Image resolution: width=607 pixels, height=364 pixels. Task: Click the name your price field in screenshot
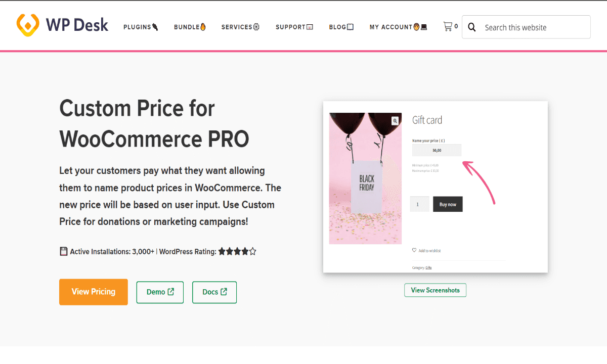click(x=437, y=150)
